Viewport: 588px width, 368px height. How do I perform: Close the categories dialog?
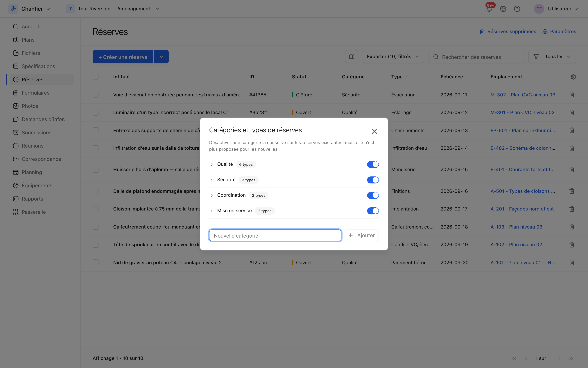pyautogui.click(x=374, y=131)
